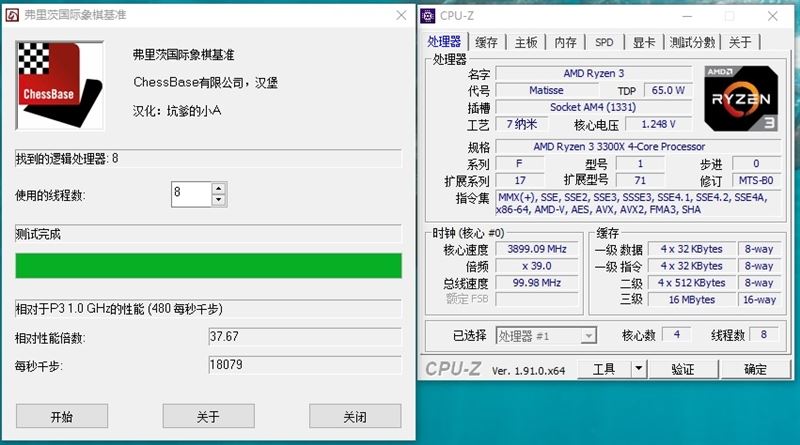Click the 找到的逻辑处理器: 8 text
800x445 pixels.
(67, 159)
